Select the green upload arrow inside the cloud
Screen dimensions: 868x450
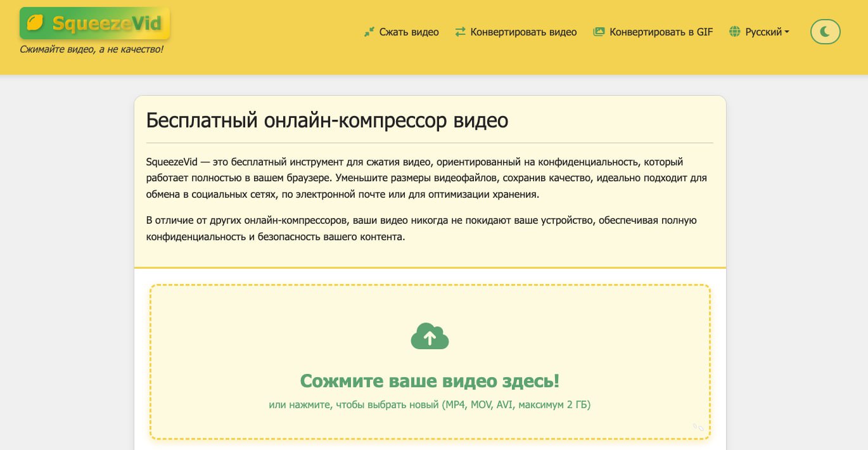tap(430, 337)
